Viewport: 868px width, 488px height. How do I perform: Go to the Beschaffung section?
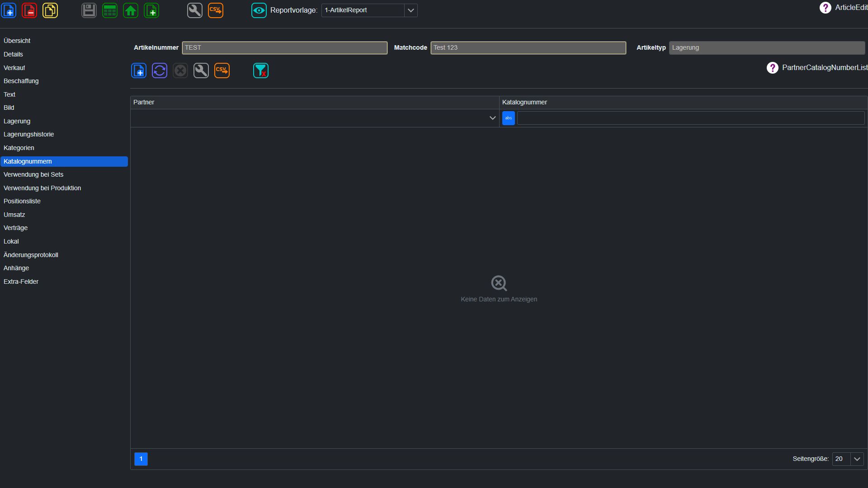[x=64, y=81]
